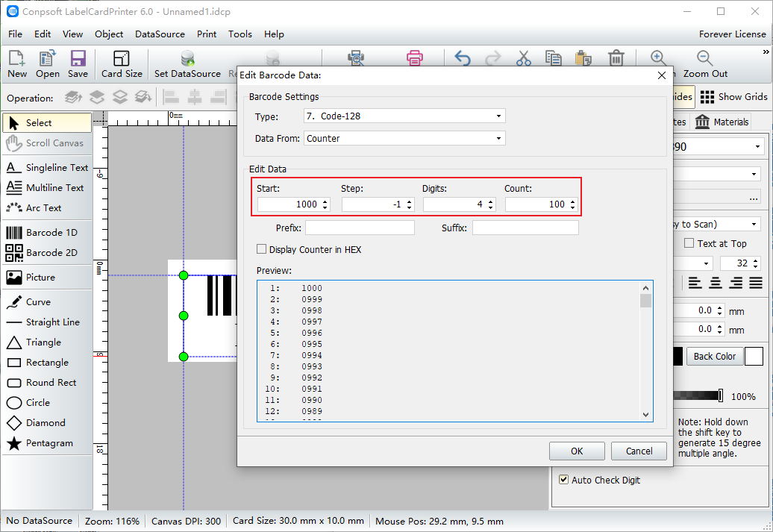773x532 pixels.
Task: Select the Singleline Text tool
Action: click(47, 168)
